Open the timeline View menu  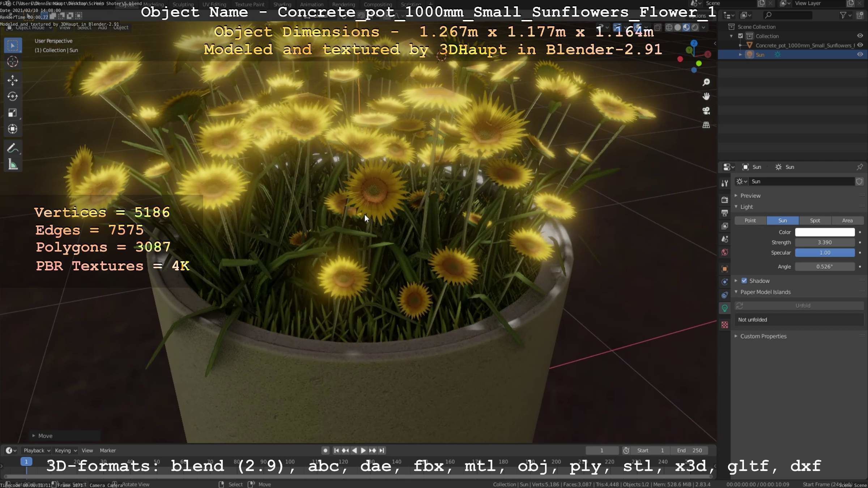point(87,450)
